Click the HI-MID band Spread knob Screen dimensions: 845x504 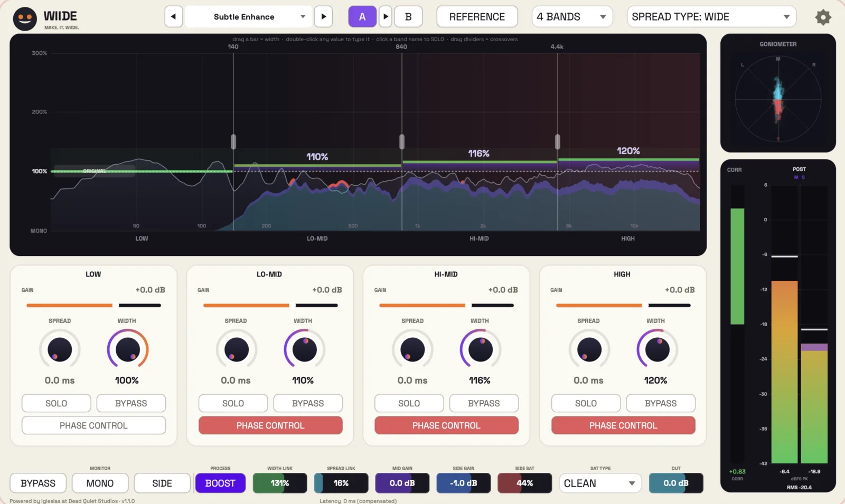pos(412,349)
